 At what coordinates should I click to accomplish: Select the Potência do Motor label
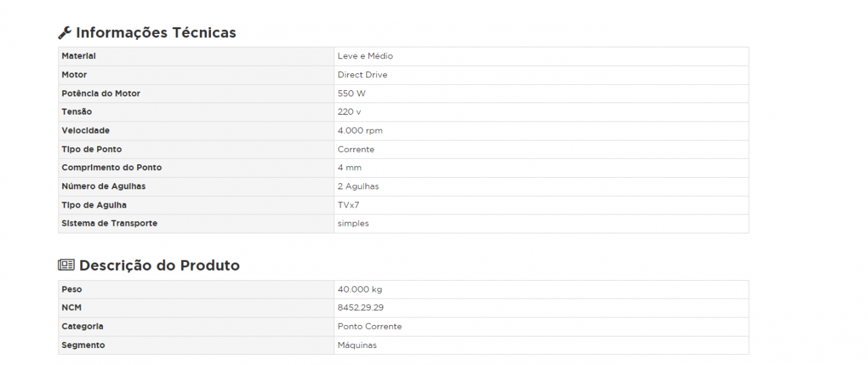[101, 94]
